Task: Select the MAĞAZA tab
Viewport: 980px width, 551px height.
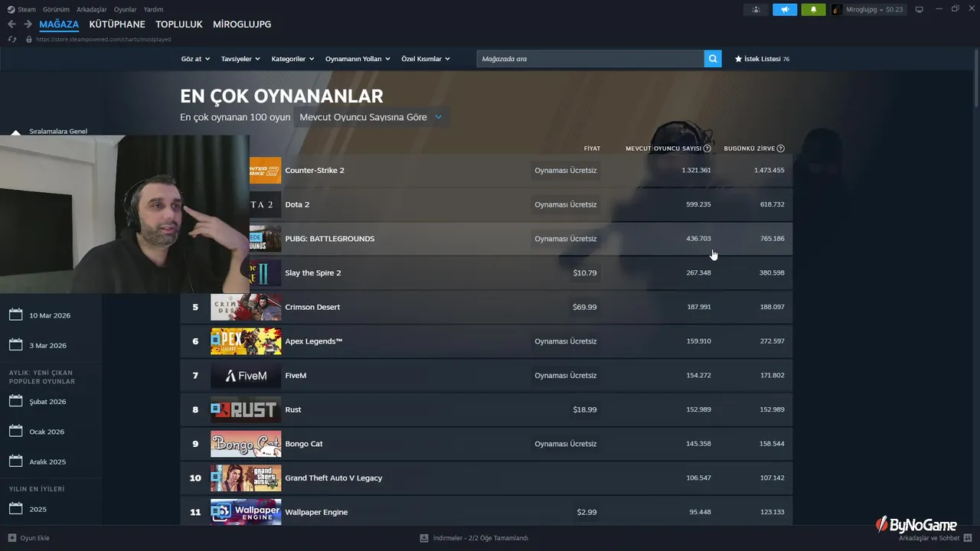Action: 59,24
